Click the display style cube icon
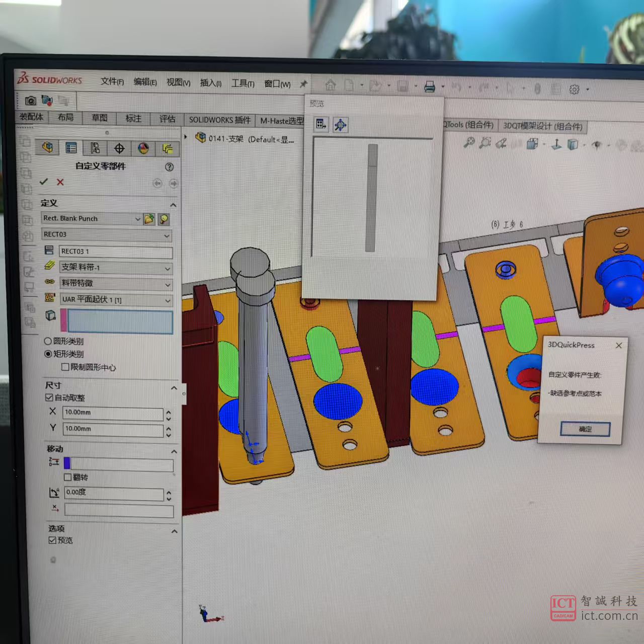 573,145
